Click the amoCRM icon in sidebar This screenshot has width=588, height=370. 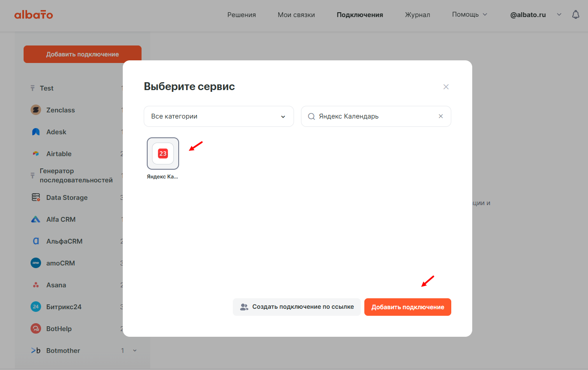(x=36, y=263)
